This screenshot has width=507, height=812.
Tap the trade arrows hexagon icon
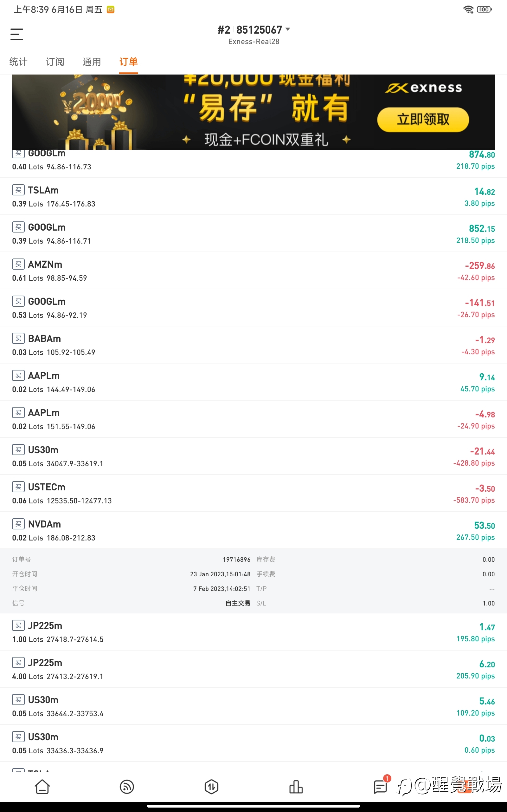click(x=211, y=787)
